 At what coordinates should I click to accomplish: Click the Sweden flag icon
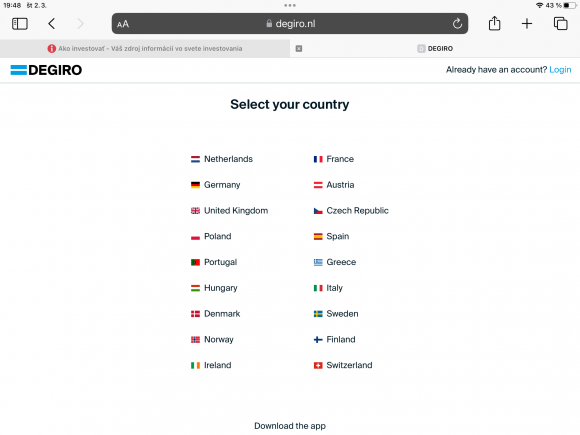coord(318,314)
